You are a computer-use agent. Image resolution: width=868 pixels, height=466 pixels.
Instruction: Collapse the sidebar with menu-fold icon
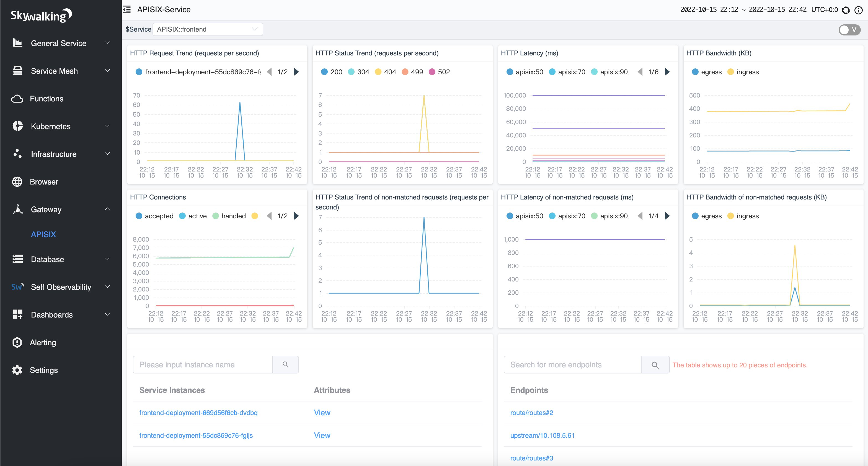click(x=127, y=9)
